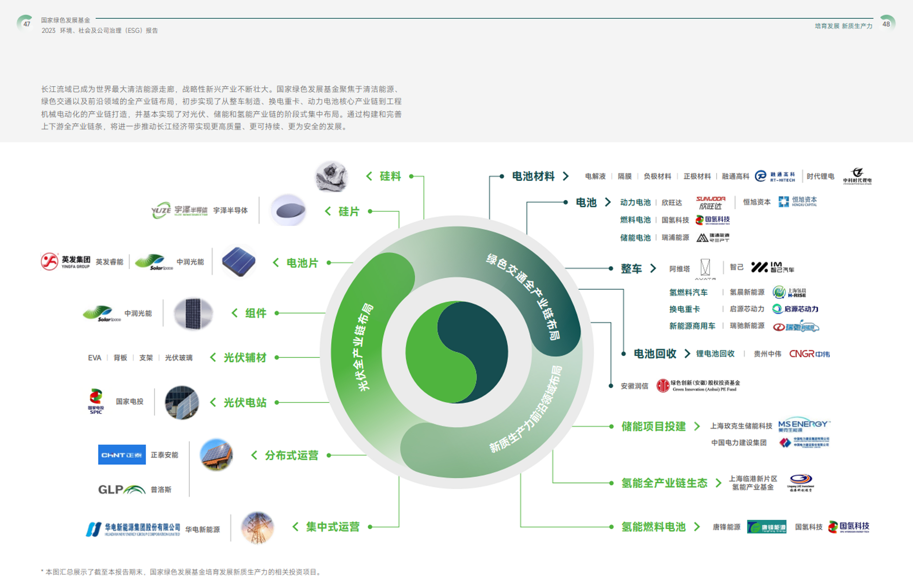This screenshot has width=913, height=588.
Task: Click the IM 智己汽车 logo
Action: click(x=772, y=267)
